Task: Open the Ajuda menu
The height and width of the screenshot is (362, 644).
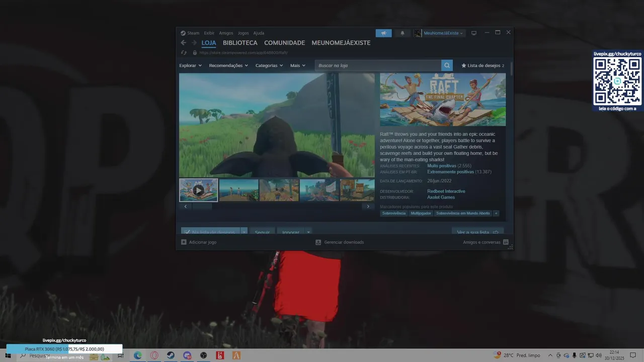Action: (x=259, y=33)
